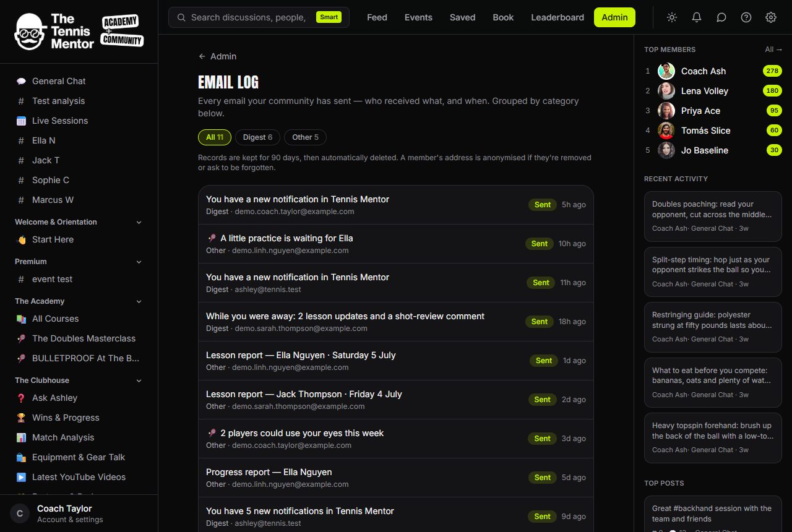Image resolution: width=792 pixels, height=532 pixels.
Task: Click the Live Sessions calendar icon
Action: 21,121
